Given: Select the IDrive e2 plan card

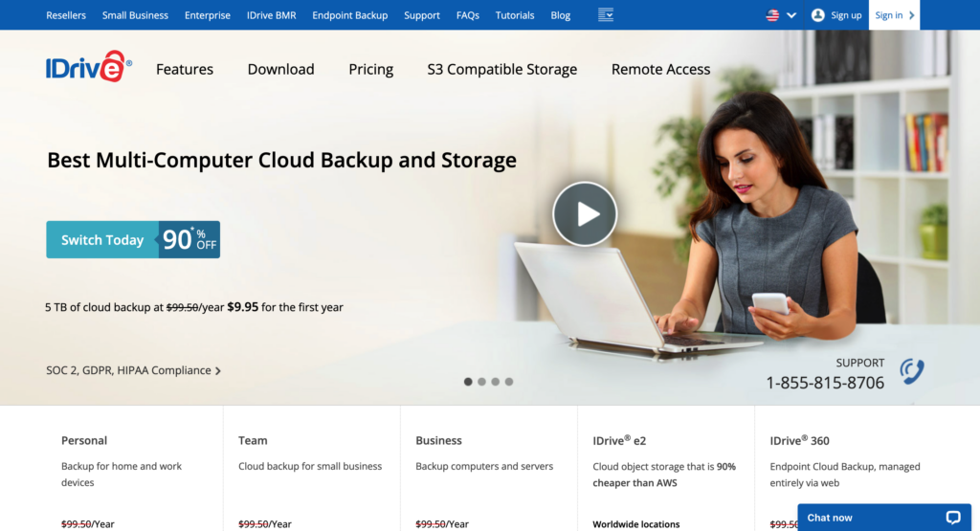Looking at the screenshot, I should [666, 469].
